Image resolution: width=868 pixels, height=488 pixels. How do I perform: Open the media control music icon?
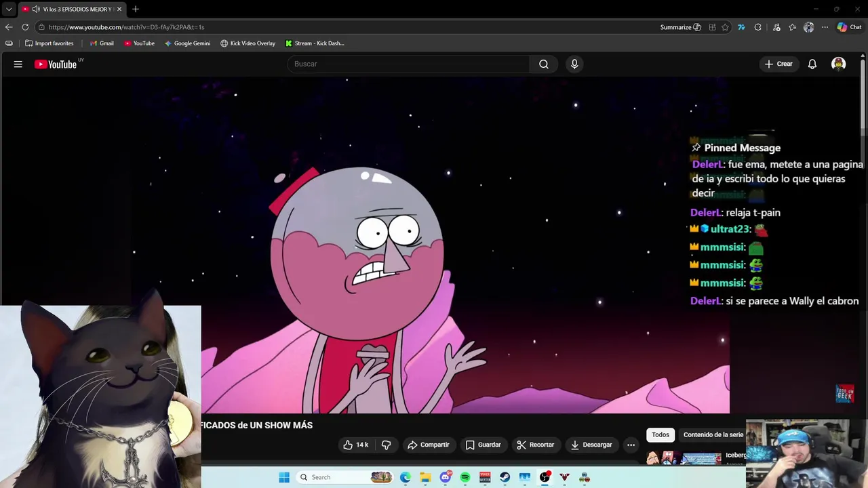pyautogui.click(x=776, y=27)
